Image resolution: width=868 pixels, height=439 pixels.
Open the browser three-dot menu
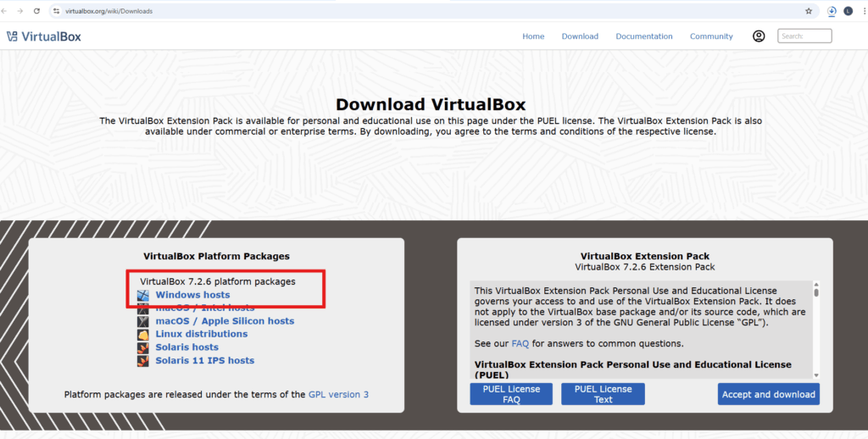[x=864, y=11]
